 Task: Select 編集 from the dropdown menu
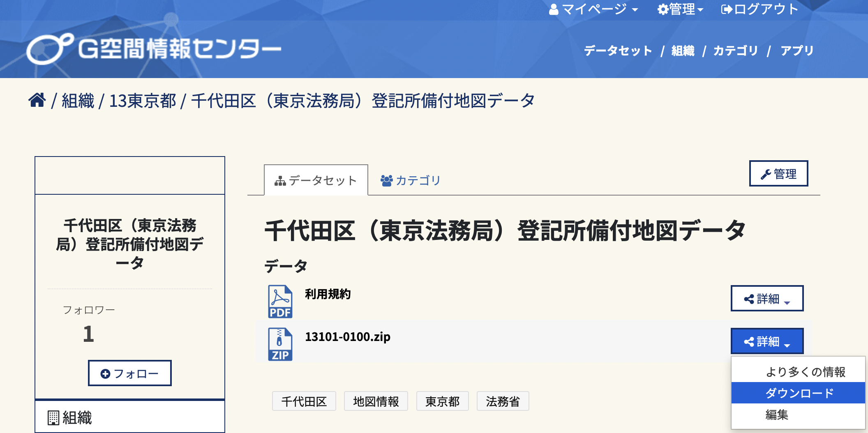tap(777, 415)
